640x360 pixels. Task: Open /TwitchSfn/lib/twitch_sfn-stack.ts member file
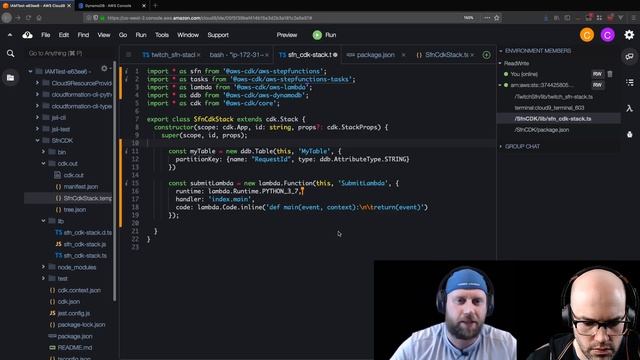[553, 97]
